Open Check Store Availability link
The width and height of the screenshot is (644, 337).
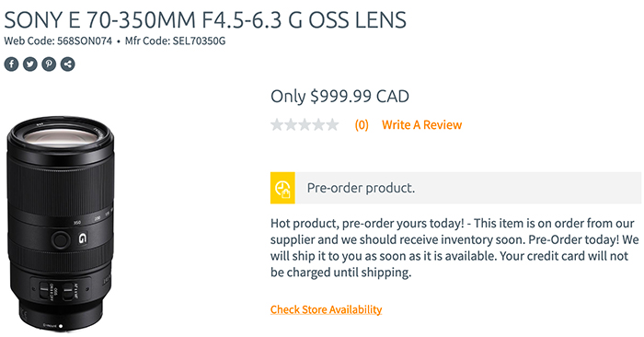click(326, 309)
